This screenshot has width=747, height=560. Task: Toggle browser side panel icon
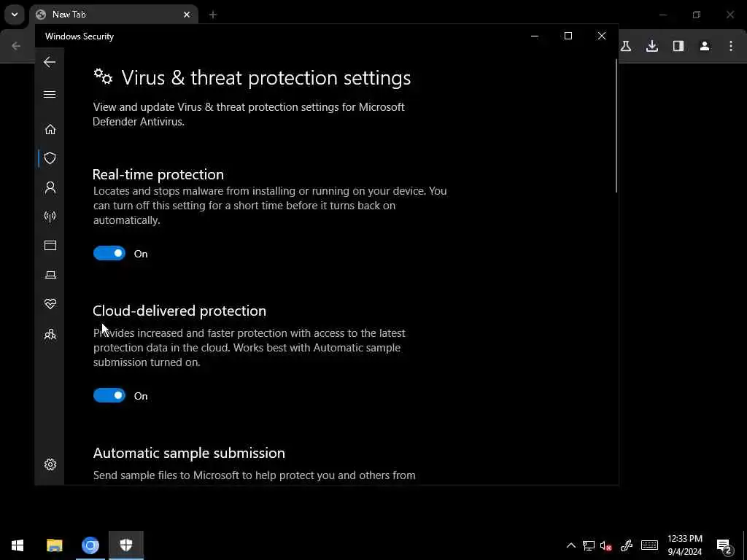click(678, 46)
